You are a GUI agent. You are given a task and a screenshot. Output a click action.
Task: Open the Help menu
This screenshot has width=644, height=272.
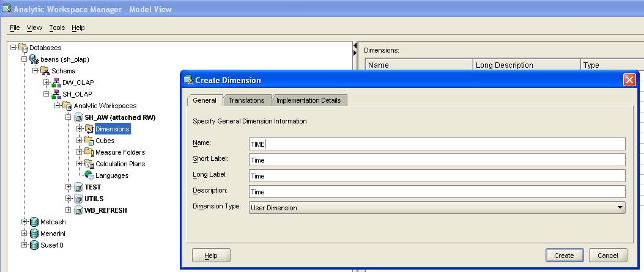(78, 28)
